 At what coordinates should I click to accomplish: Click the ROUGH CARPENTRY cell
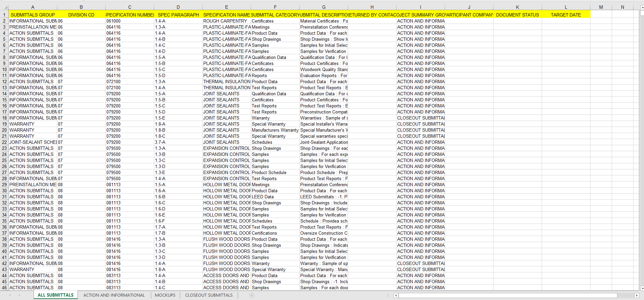tap(227, 21)
